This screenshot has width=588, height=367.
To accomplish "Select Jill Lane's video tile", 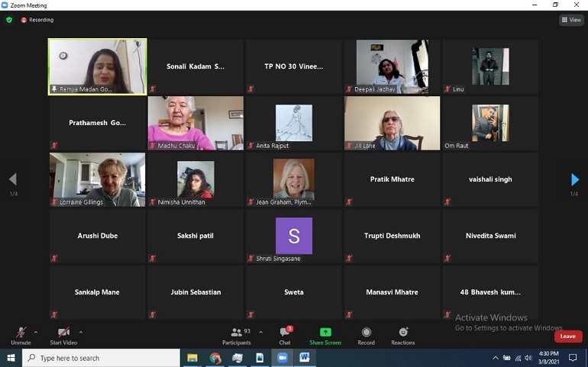I will pos(392,123).
